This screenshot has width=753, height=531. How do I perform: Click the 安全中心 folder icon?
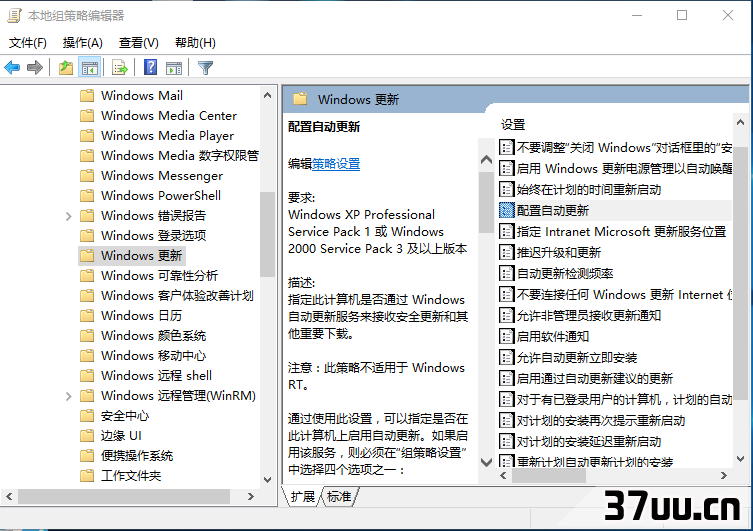[x=87, y=415]
